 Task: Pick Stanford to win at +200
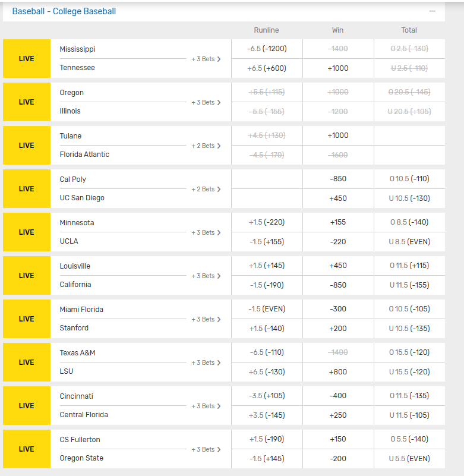tap(338, 329)
